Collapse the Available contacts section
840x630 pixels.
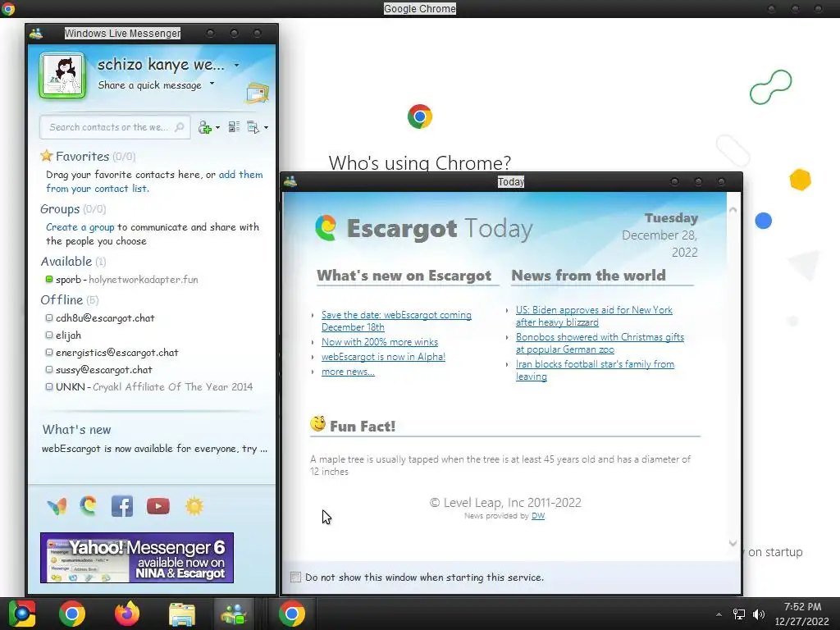73,262
